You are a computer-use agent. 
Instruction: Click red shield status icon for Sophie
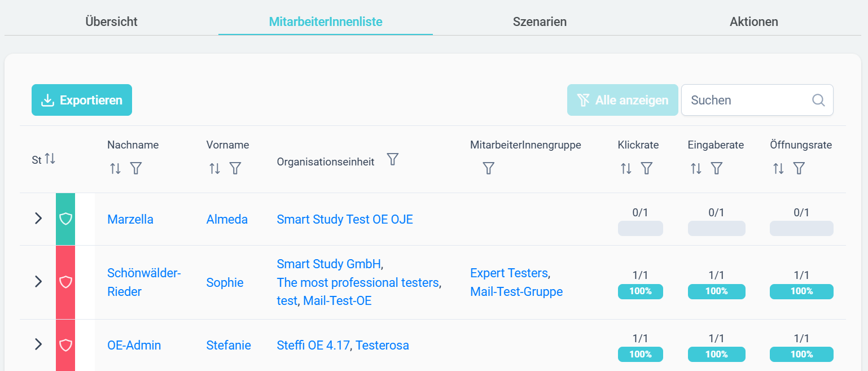coord(65,282)
